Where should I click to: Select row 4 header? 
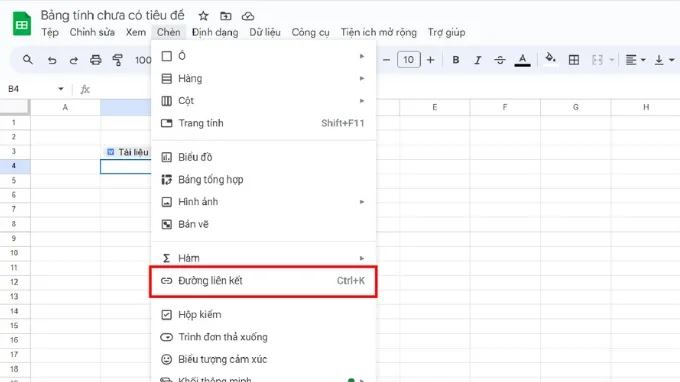15,166
